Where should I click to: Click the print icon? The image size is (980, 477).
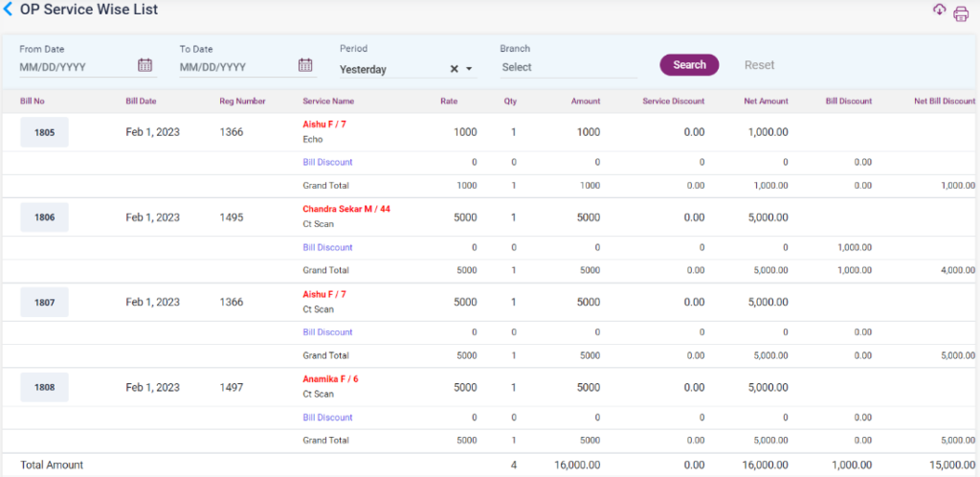961,13
